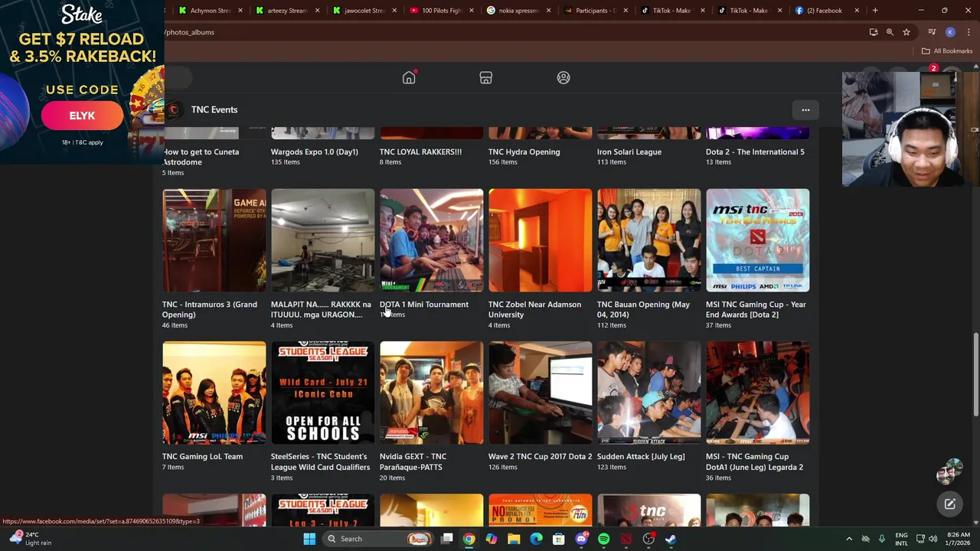This screenshot has width=980, height=551.
Task: Open Iron Solari League album link
Action: point(629,152)
